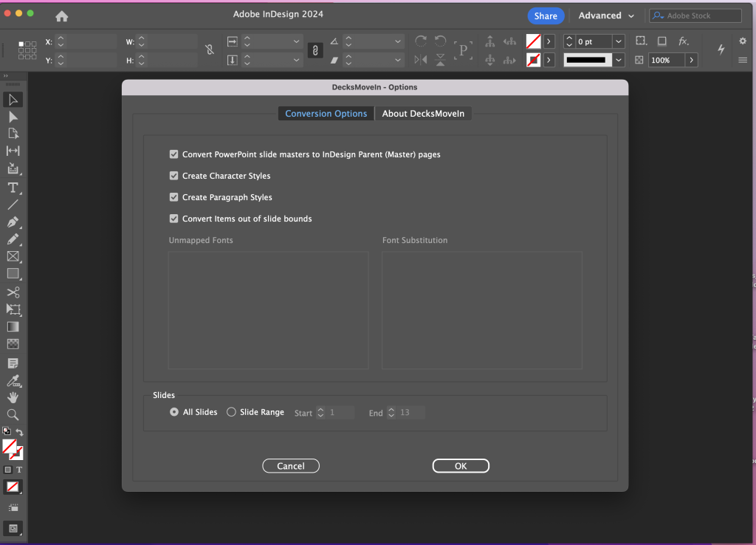Select the Pen tool
The width and height of the screenshot is (756, 545).
coord(13,222)
